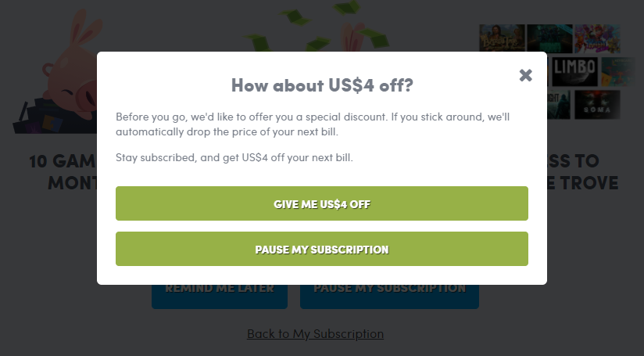Select the colorful cartoon game cover thumbnail

[x=597, y=38]
